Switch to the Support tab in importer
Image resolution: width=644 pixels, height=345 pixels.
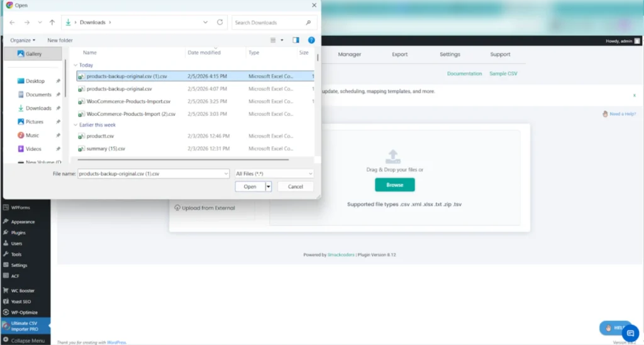coord(500,54)
